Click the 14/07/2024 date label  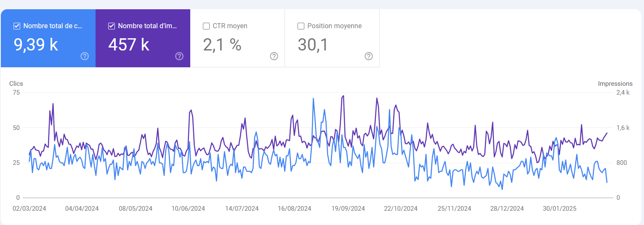click(x=242, y=209)
